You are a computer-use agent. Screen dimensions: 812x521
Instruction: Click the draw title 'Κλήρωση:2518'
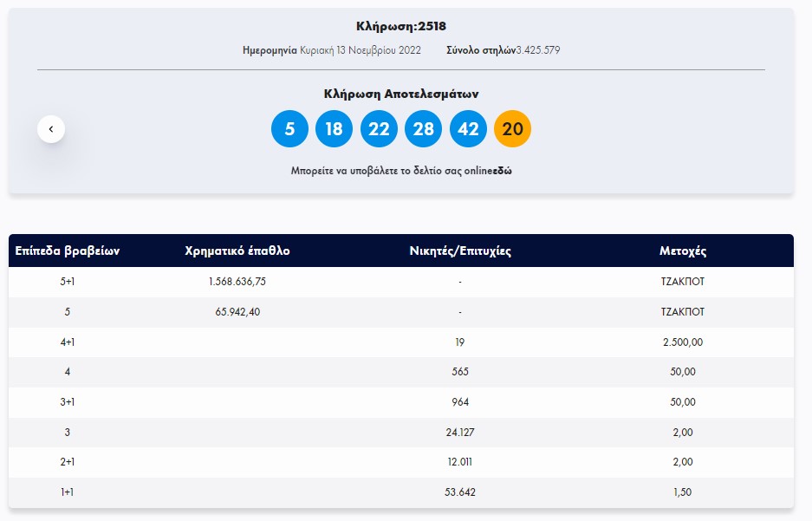(x=401, y=26)
